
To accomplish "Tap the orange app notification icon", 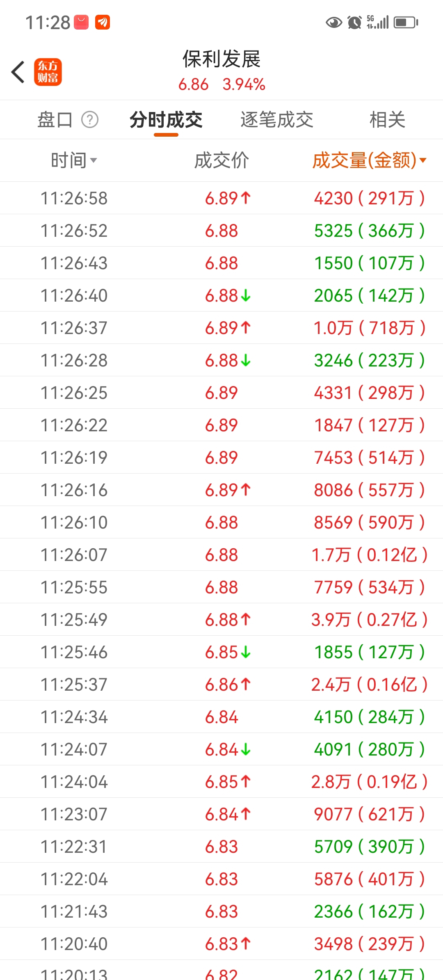I will [103, 23].
